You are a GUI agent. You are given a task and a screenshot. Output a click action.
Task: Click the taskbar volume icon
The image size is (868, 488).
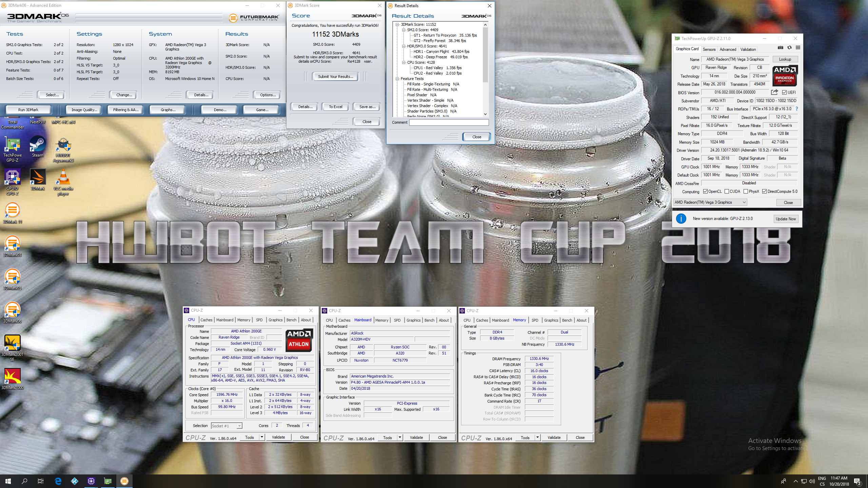point(812,481)
